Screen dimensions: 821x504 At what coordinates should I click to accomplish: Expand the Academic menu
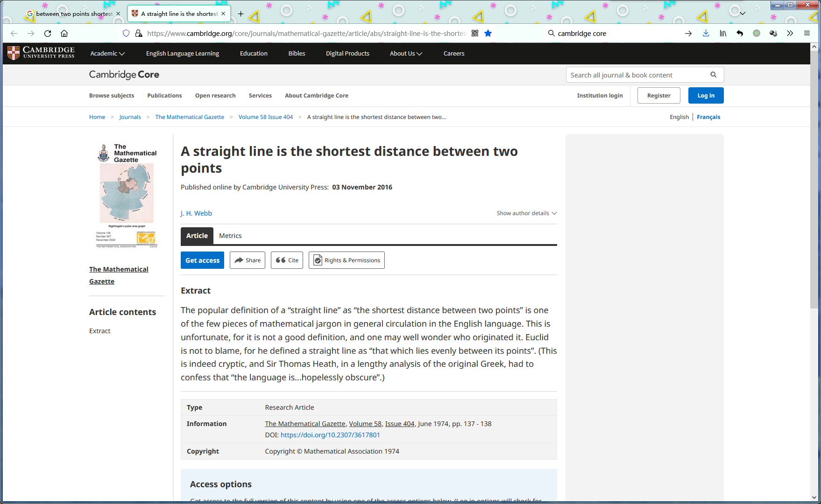tap(107, 54)
